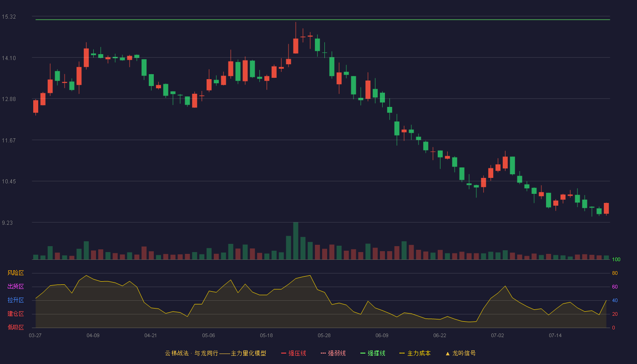Click the 04-09 date label
This screenshot has height=364, width=637.
(x=93, y=335)
